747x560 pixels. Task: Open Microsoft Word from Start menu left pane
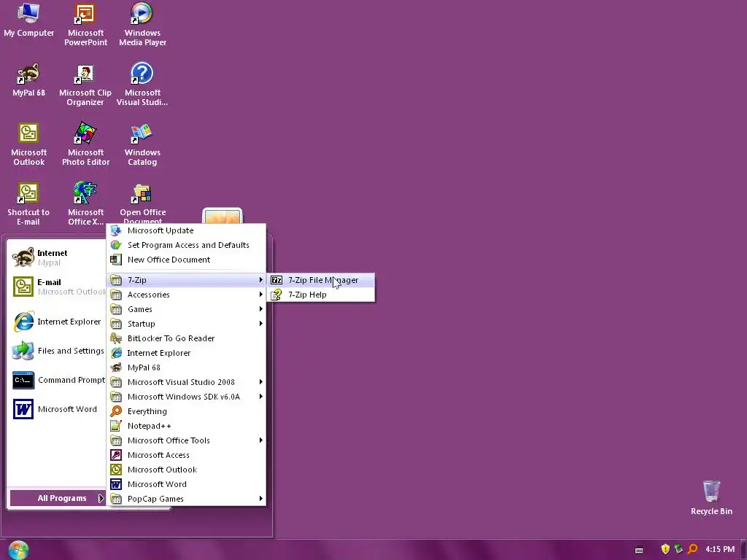click(x=57, y=409)
